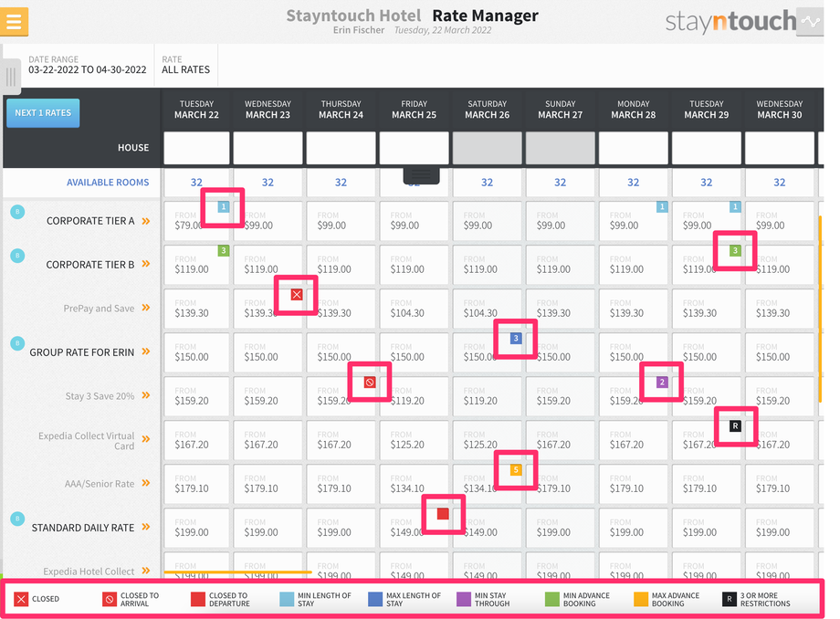Open the Date Range filter

(88, 65)
